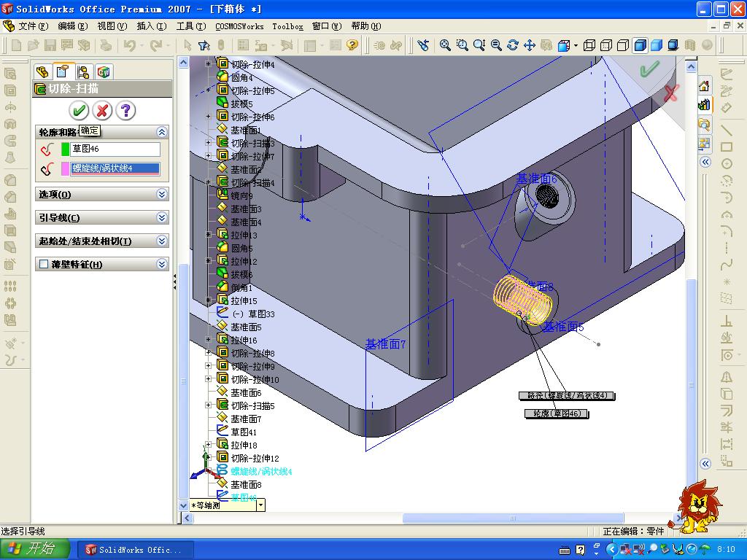This screenshot has width=747, height=560.
Task: Switch to Hidden Lines Removed display
Action: [623, 45]
